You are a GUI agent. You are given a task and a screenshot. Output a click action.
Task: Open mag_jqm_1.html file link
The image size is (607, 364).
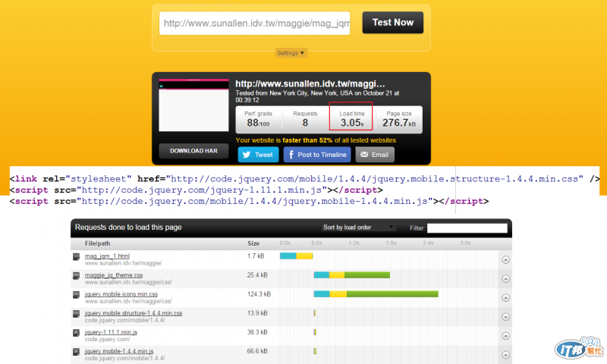(107, 256)
